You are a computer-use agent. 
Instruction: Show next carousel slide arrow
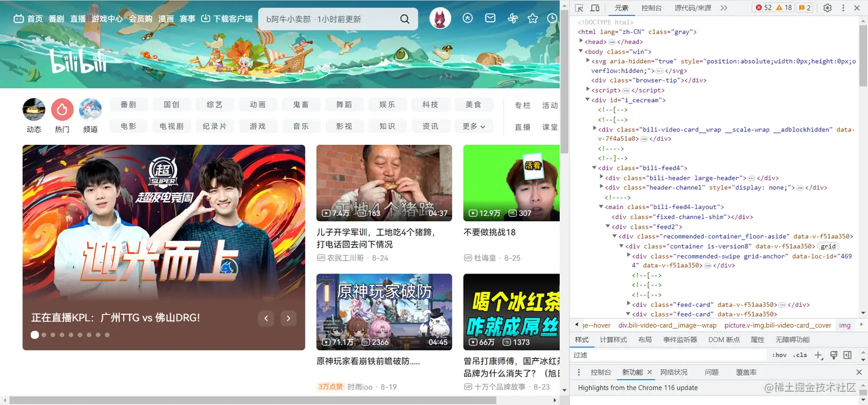point(289,318)
